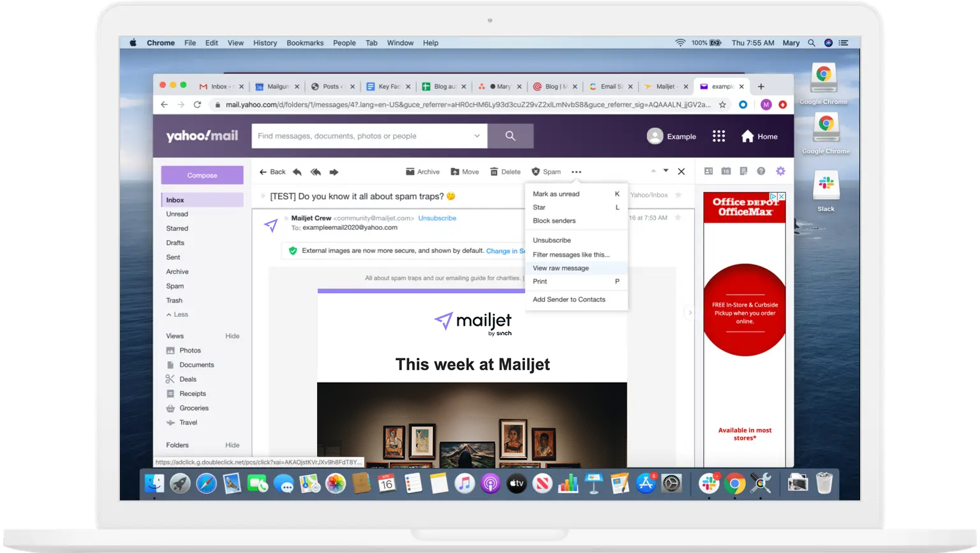The height and width of the screenshot is (553, 980).
Task: Collapse the folder list with Less
Action: (177, 315)
